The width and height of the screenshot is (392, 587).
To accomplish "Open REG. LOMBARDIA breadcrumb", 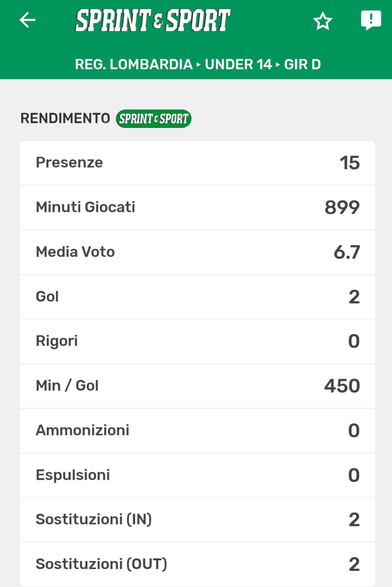I will click(133, 65).
